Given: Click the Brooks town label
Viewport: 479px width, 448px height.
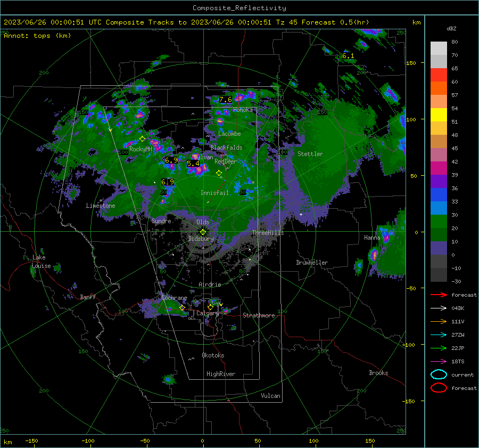Looking at the screenshot, I should (378, 373).
